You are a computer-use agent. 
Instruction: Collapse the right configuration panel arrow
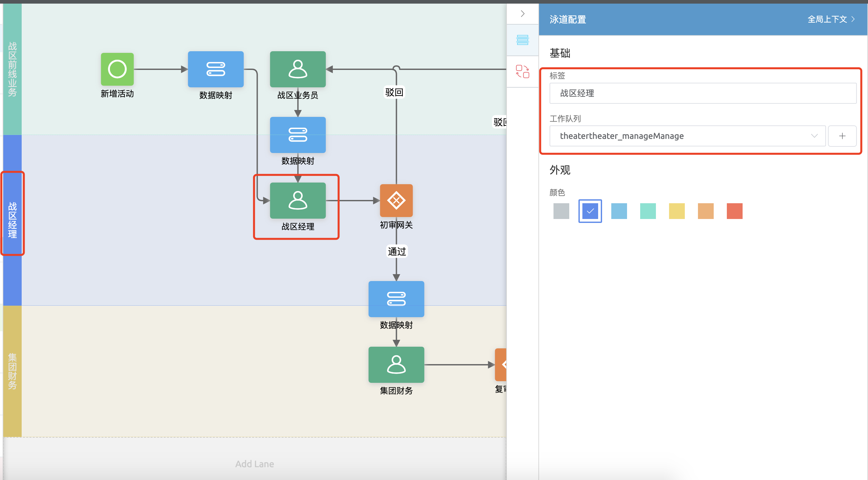tap(523, 14)
